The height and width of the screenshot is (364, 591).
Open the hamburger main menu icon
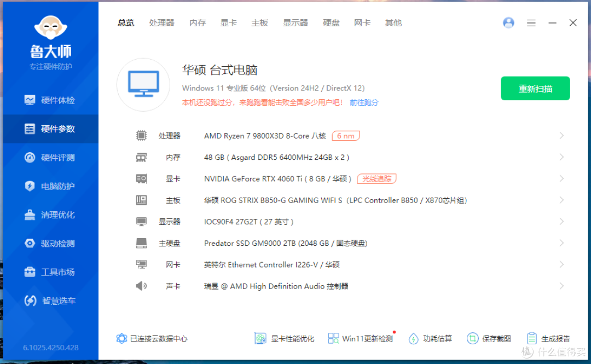coord(531,23)
